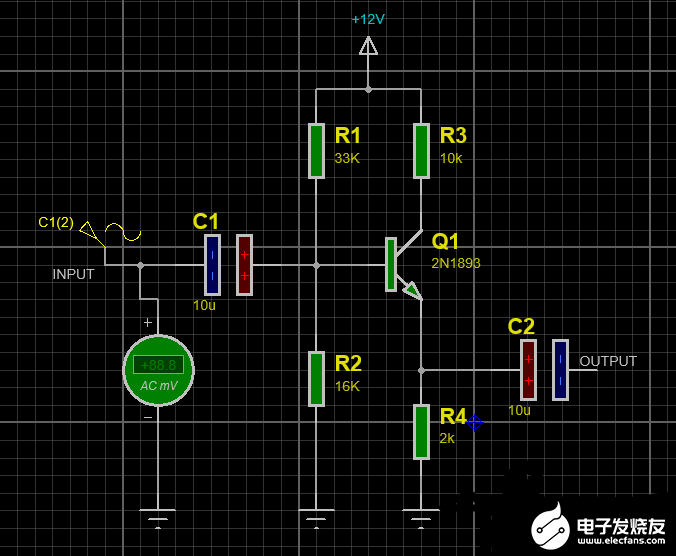
Task: Select the R1 33K resistor body
Action: pyautogui.click(x=316, y=151)
